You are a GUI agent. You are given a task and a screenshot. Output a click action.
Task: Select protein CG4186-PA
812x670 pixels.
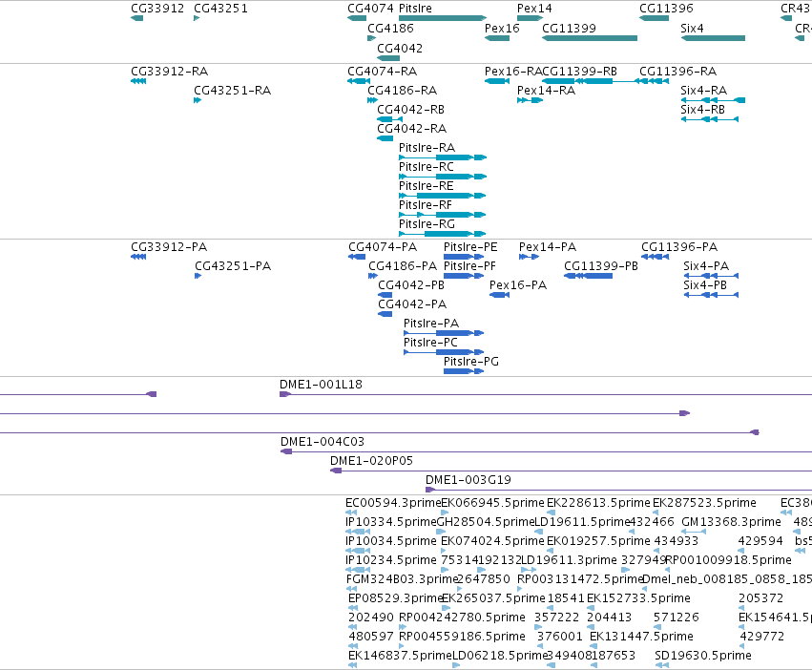pyautogui.click(x=403, y=266)
